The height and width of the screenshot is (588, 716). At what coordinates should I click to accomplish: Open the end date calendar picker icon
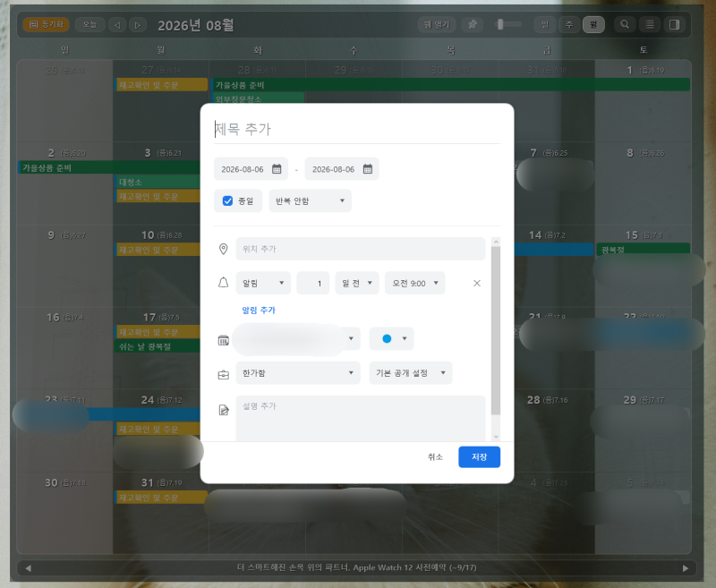click(368, 169)
